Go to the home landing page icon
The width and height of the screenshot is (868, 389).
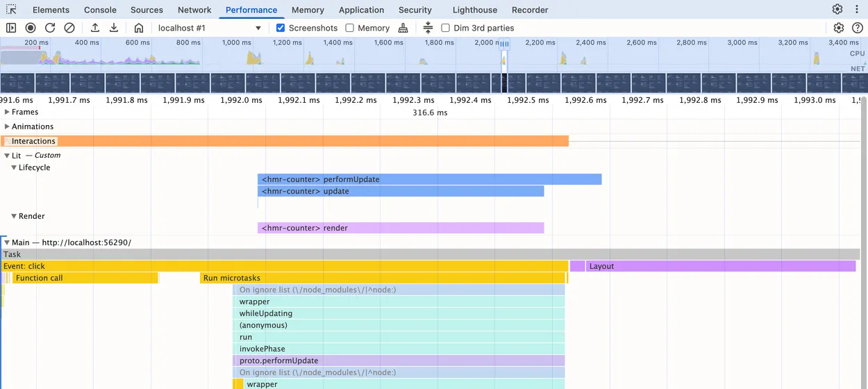pos(139,28)
